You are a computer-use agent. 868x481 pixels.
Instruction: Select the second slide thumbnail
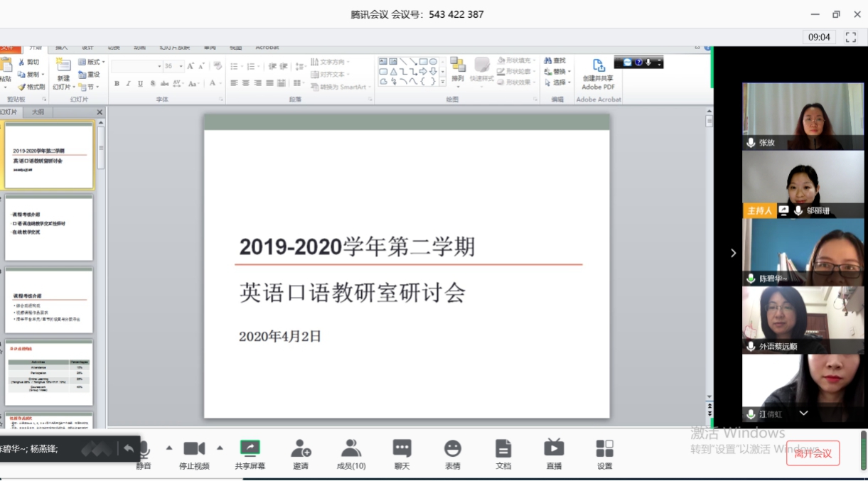click(49, 229)
